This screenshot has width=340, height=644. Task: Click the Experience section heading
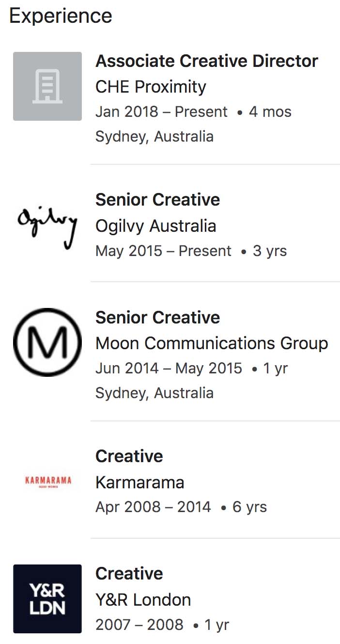[x=61, y=16]
